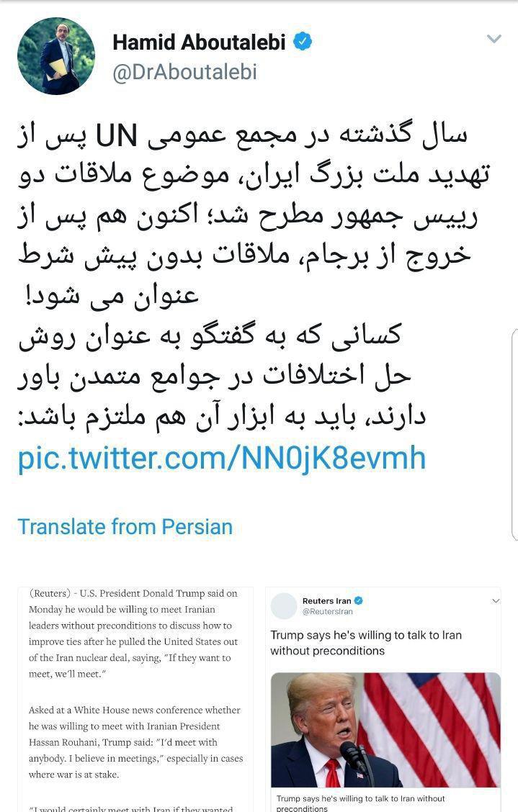Expand the Reuters Iran tweet chevron
The width and height of the screenshot is (518, 812).
tap(496, 600)
